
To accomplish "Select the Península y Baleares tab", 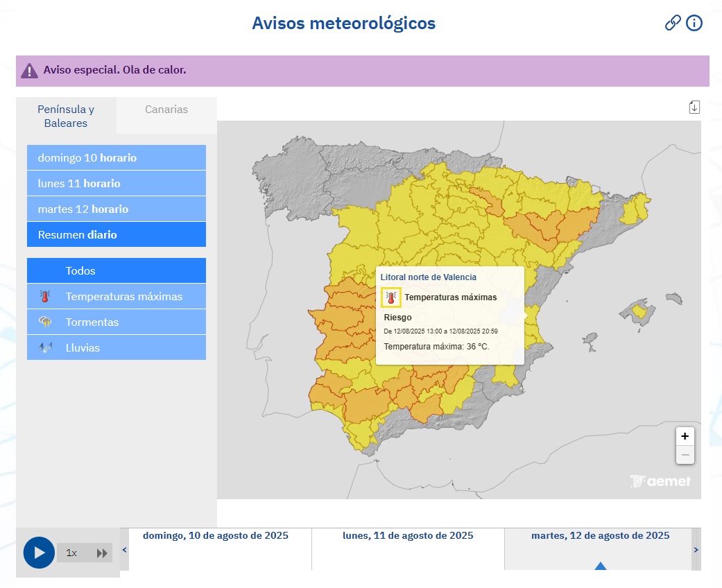I will click(x=66, y=116).
